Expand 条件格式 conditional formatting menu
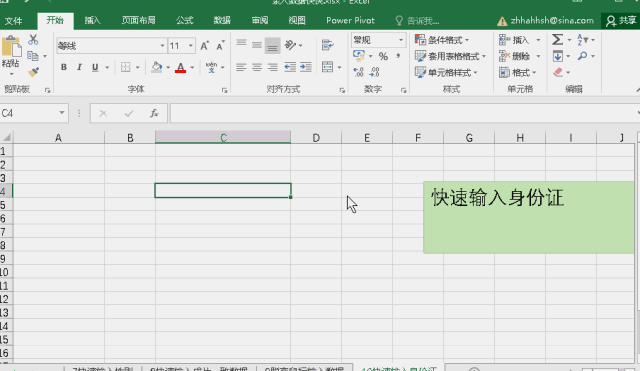This screenshot has width=640, height=371. coord(442,40)
